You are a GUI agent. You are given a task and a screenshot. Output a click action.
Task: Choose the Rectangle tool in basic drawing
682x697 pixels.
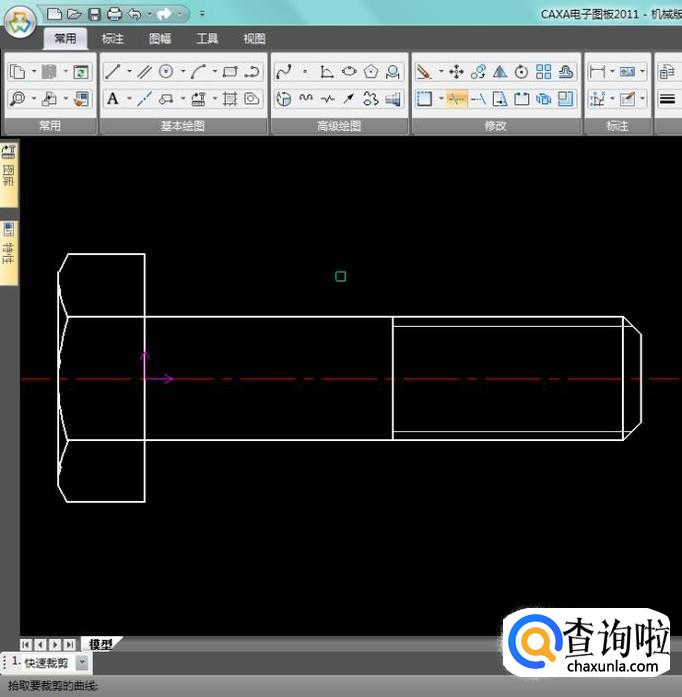pyautogui.click(x=230, y=72)
